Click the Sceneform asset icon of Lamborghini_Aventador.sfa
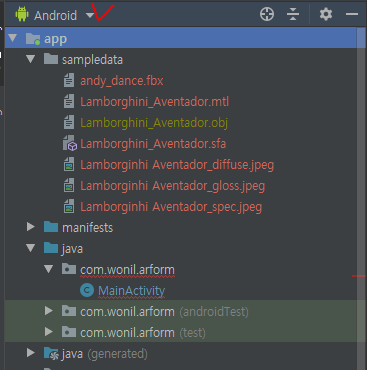 pos(70,143)
